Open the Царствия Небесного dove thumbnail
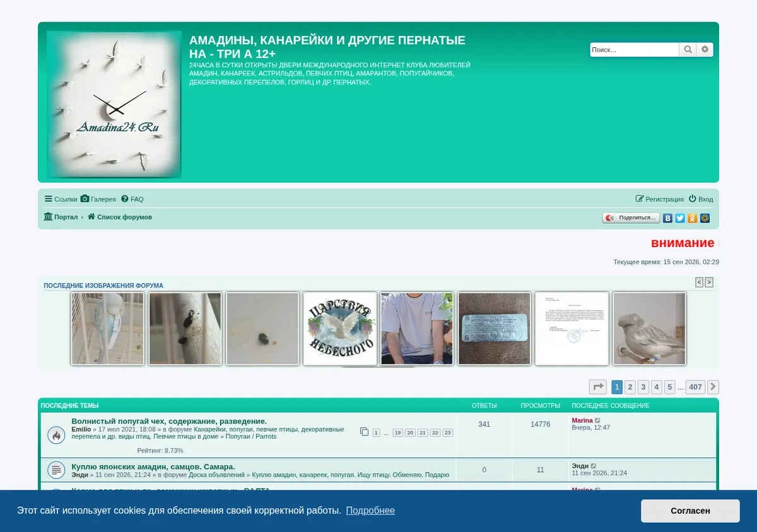Viewport: 757px width, 532px height. [340, 328]
